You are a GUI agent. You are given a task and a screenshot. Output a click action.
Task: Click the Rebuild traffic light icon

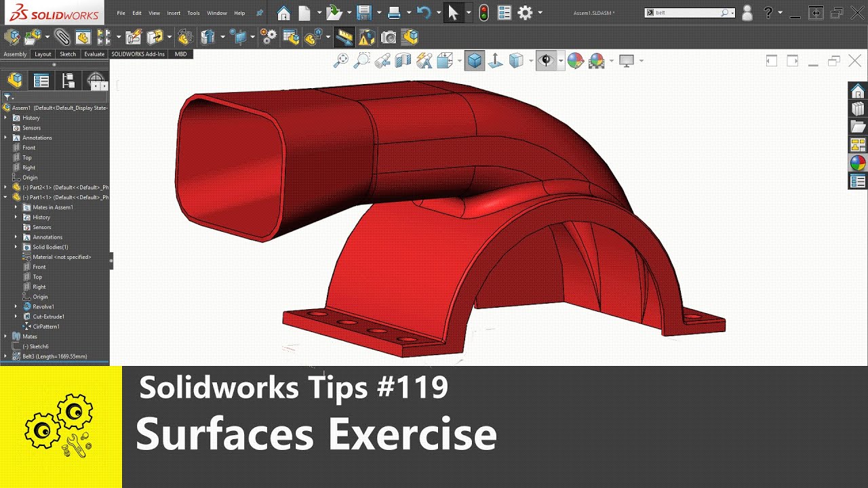(x=484, y=13)
